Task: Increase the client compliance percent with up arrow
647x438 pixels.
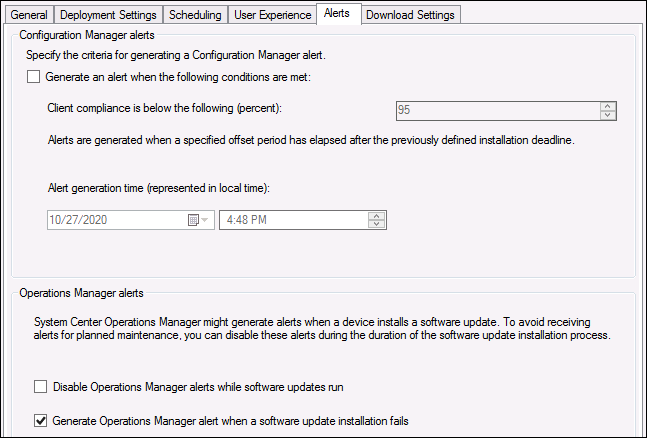Action: 607,106
